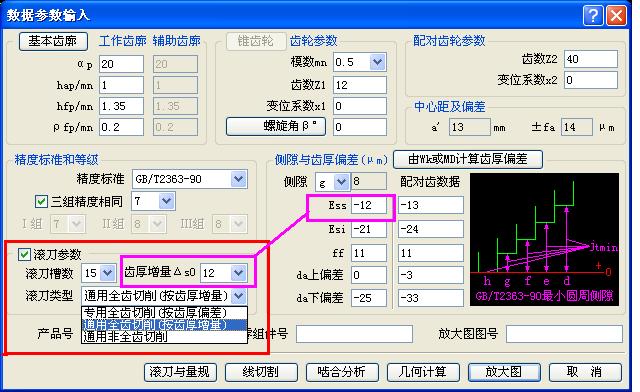This screenshot has height=392, width=640.
Task: Toggle 滚刀参数 checkbox
Action: pos(24,255)
